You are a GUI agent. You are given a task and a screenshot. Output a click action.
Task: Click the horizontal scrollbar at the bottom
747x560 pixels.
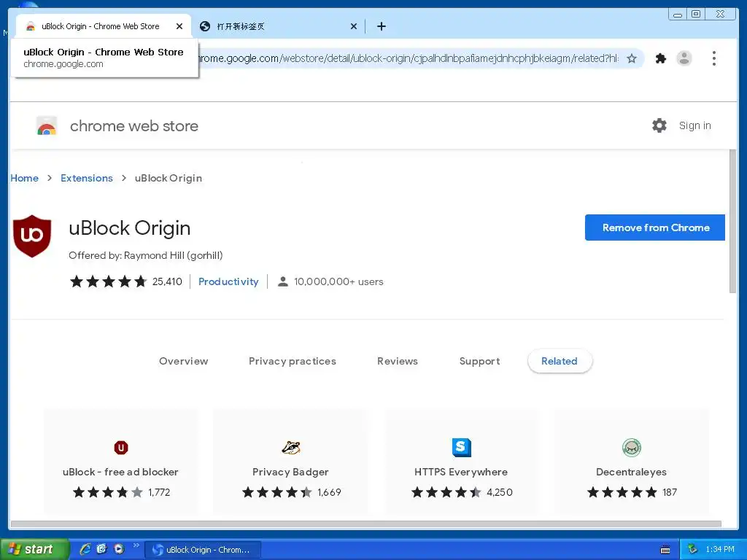click(366, 524)
